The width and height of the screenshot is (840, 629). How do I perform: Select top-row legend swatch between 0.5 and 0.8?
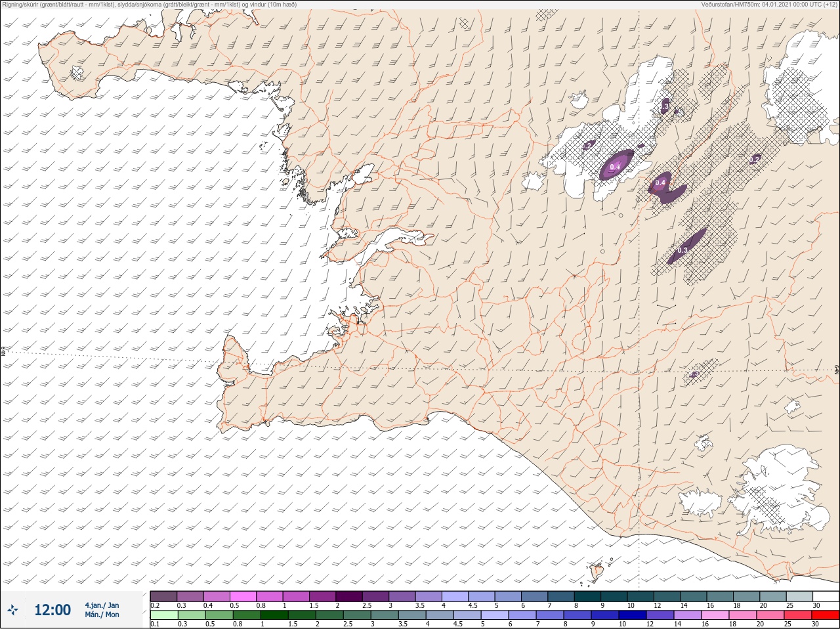(x=243, y=596)
